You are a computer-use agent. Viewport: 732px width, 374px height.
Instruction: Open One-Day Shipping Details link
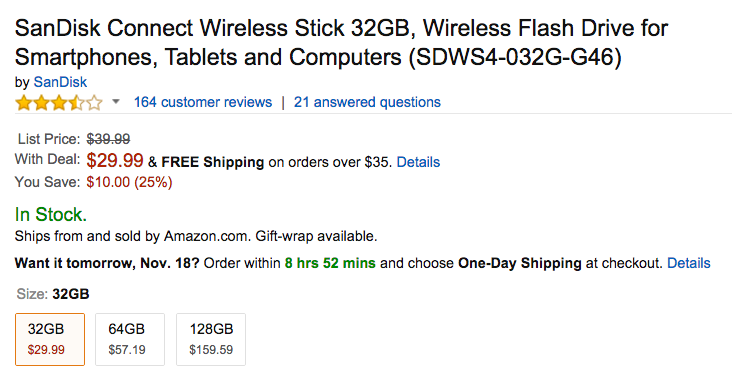point(689,263)
